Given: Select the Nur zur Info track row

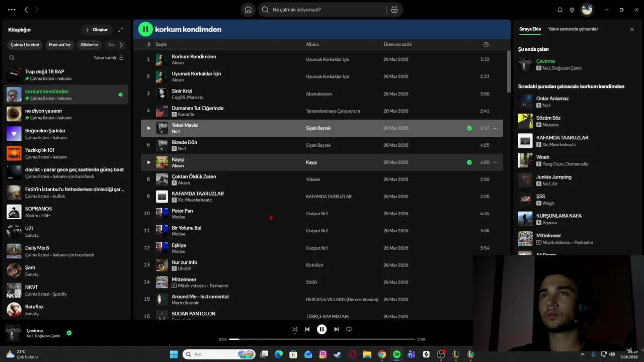Looking at the screenshot, I should tap(322, 265).
